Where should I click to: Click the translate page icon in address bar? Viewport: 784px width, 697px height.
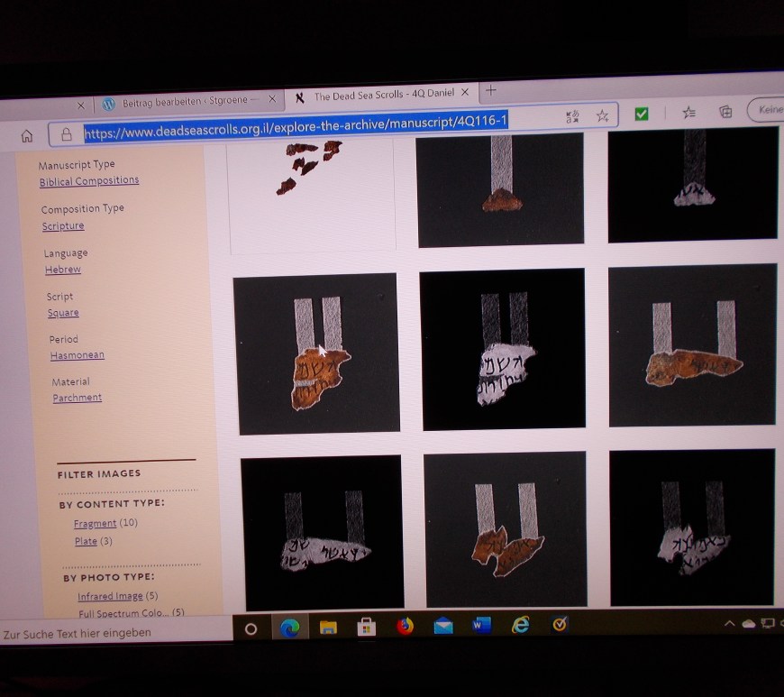[572, 117]
